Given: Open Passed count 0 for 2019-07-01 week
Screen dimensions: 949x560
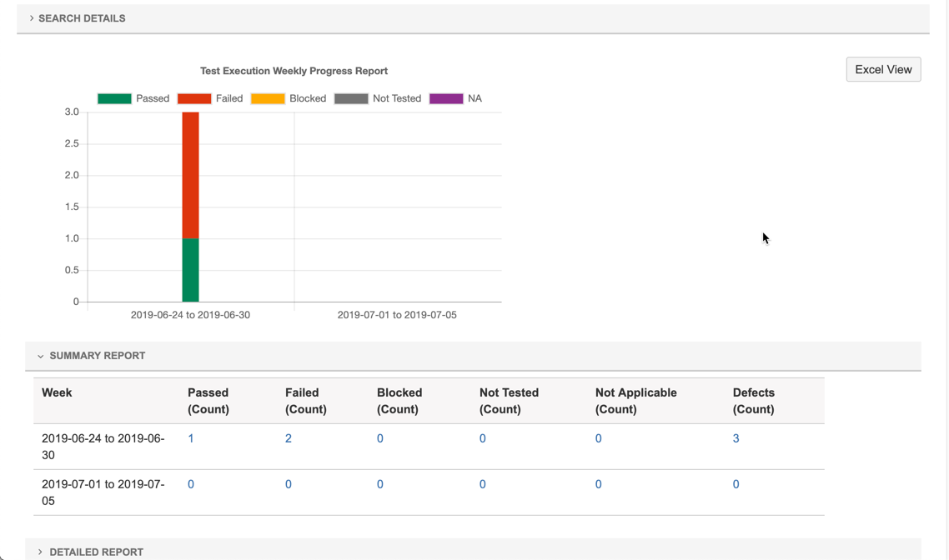Looking at the screenshot, I should 191,484.
